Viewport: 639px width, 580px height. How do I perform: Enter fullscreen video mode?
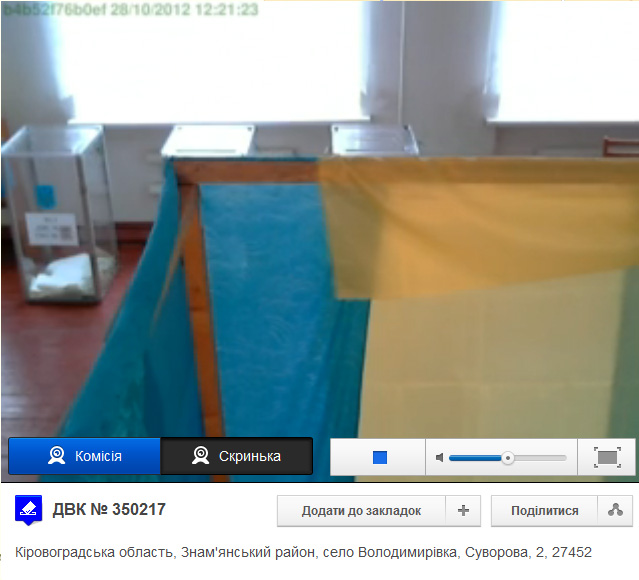point(607,457)
